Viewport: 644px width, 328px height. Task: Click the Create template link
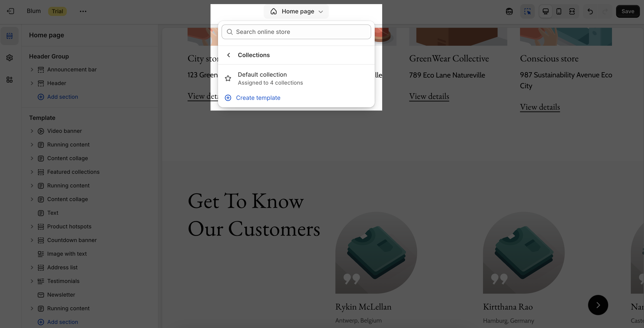[x=258, y=98]
